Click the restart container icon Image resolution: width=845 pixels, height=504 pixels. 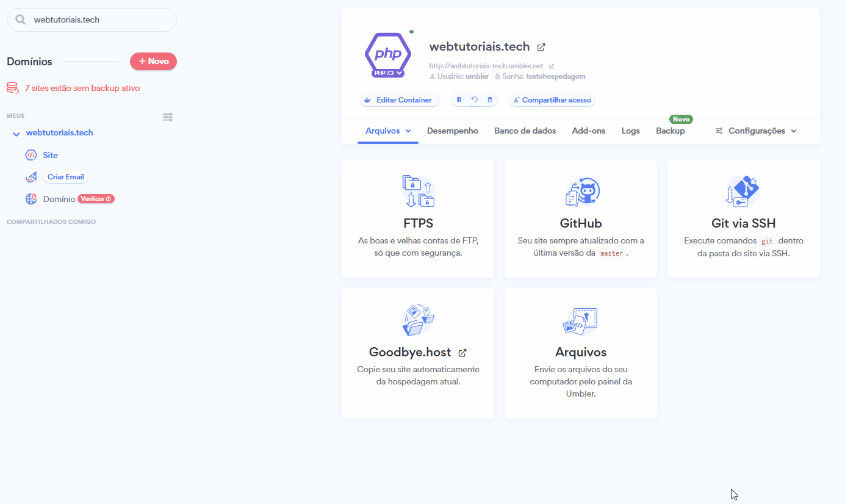pyautogui.click(x=474, y=100)
